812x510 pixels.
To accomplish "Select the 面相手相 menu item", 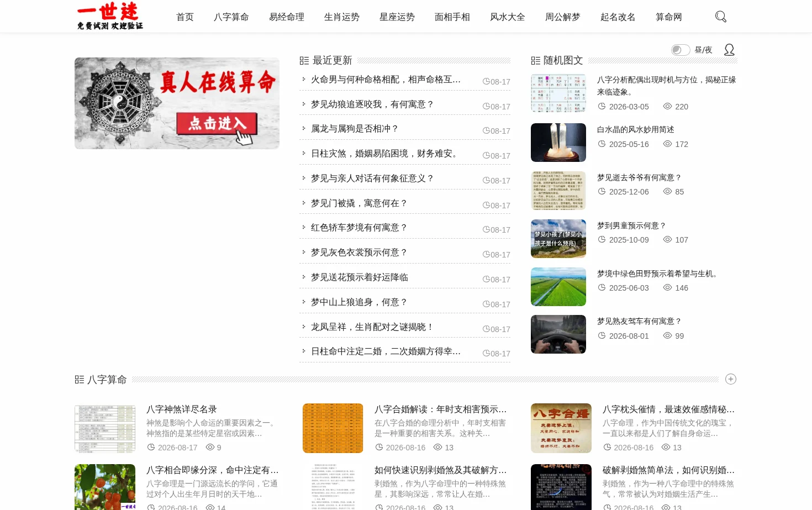I will click(452, 17).
